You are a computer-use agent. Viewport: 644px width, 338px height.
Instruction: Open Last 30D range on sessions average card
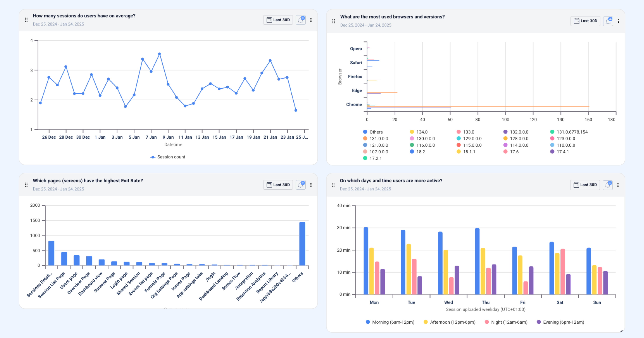pyautogui.click(x=278, y=20)
